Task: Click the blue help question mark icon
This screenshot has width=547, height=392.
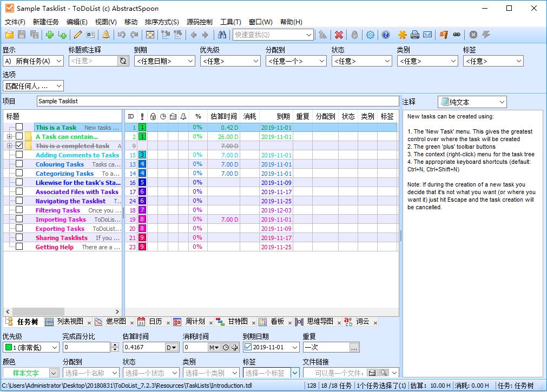Action: (x=386, y=35)
